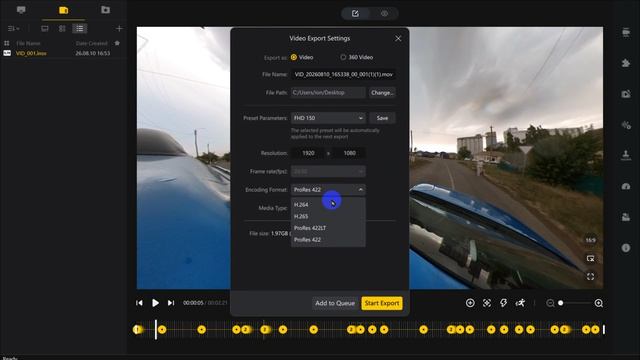Click the File Name input field
This screenshot has width=640, height=360.
coord(343,74)
